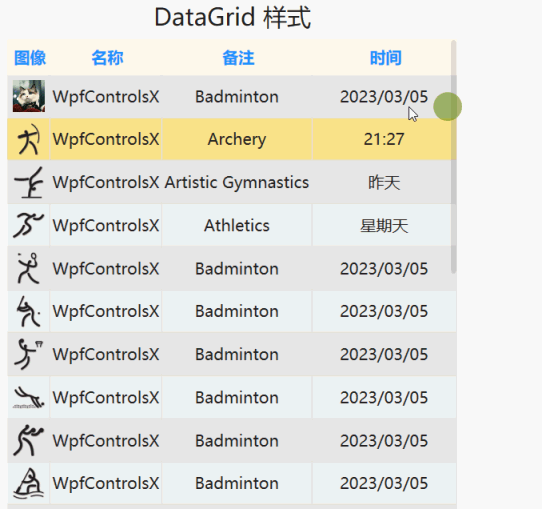Click 2023/03/05 date in the cat photo row

click(384, 96)
